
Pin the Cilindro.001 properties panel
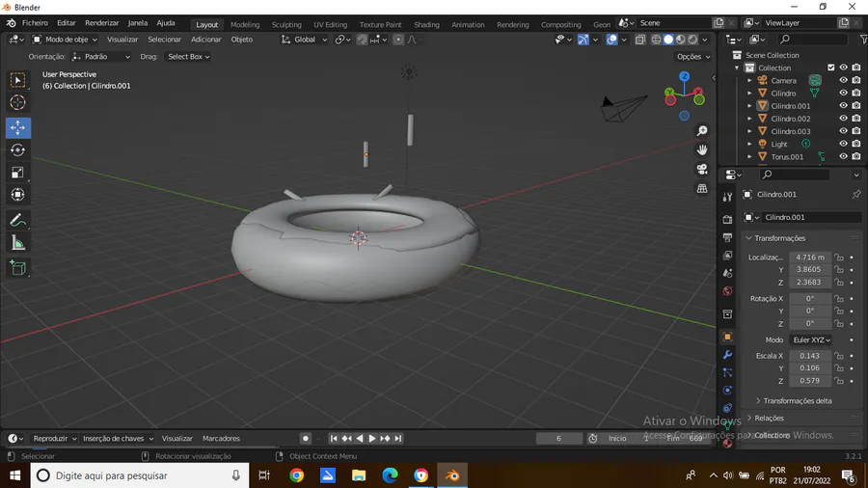[855, 194]
